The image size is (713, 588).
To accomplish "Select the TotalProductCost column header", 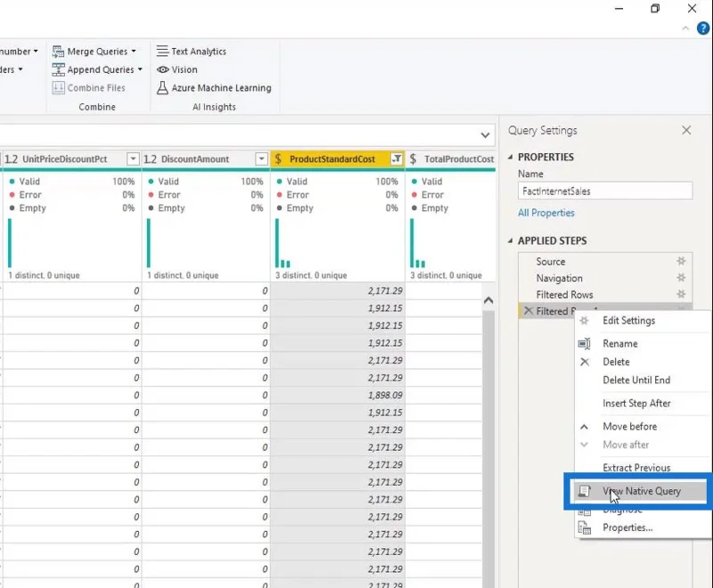I will click(458, 159).
